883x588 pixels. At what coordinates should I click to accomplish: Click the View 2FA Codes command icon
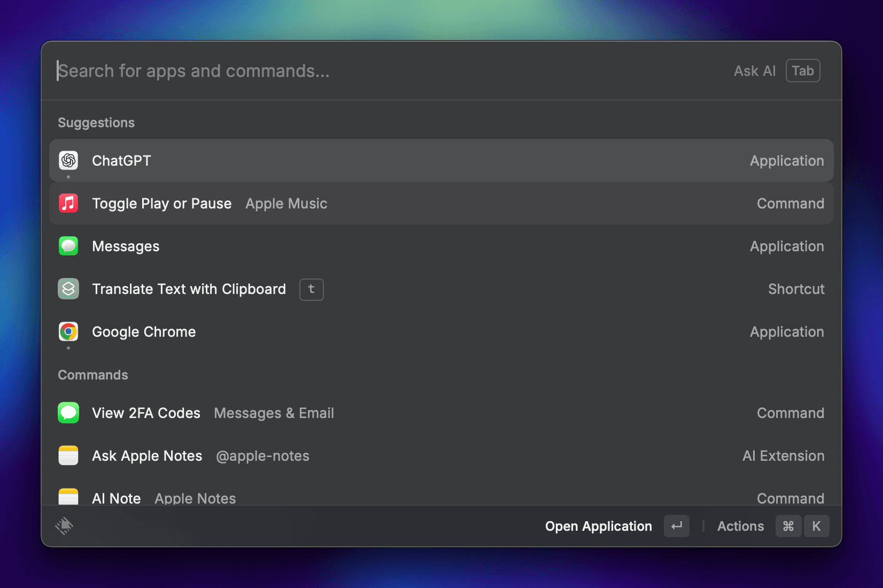point(68,413)
